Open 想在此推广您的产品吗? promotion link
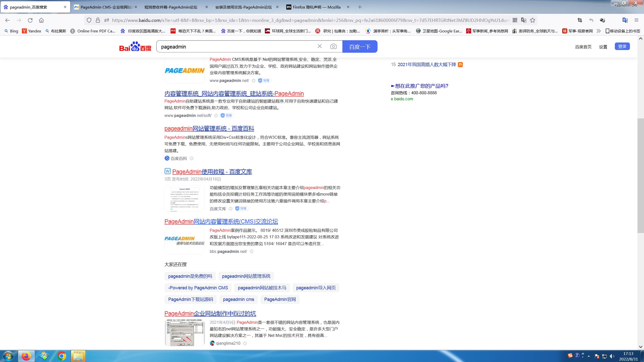This screenshot has height=362, width=644. coord(419,86)
